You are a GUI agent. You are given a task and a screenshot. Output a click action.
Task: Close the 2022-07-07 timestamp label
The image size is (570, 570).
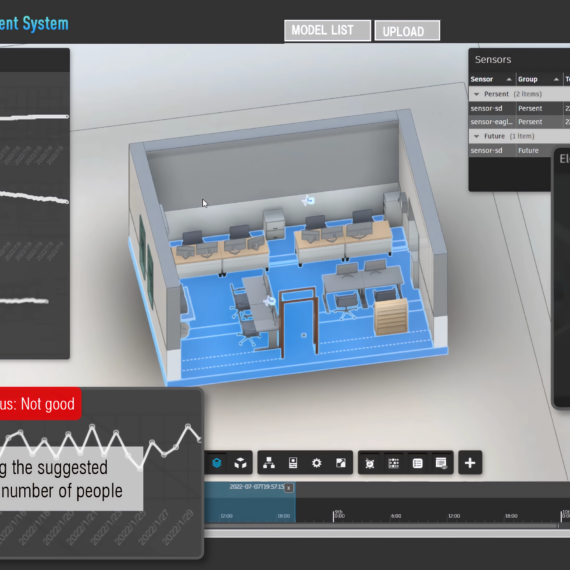pyautogui.click(x=289, y=488)
